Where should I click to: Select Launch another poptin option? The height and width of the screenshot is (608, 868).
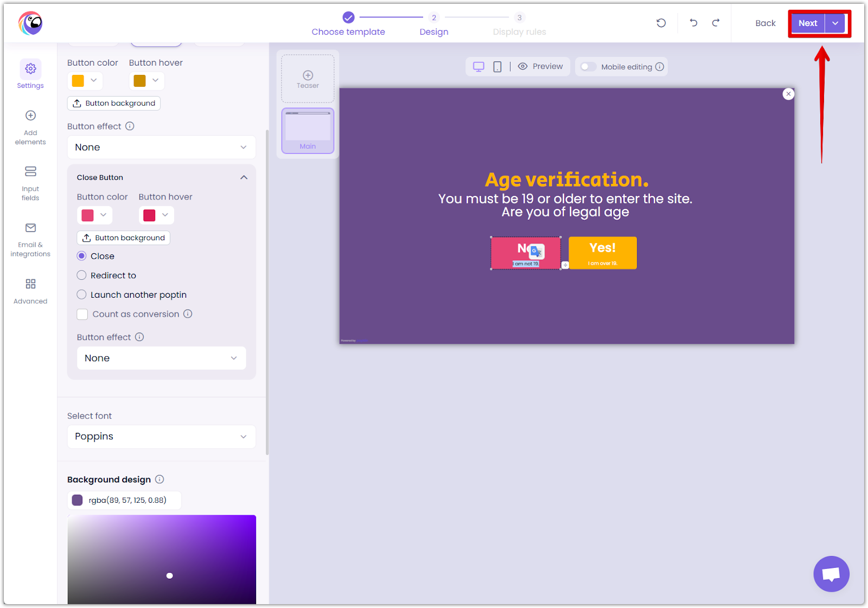coord(82,295)
